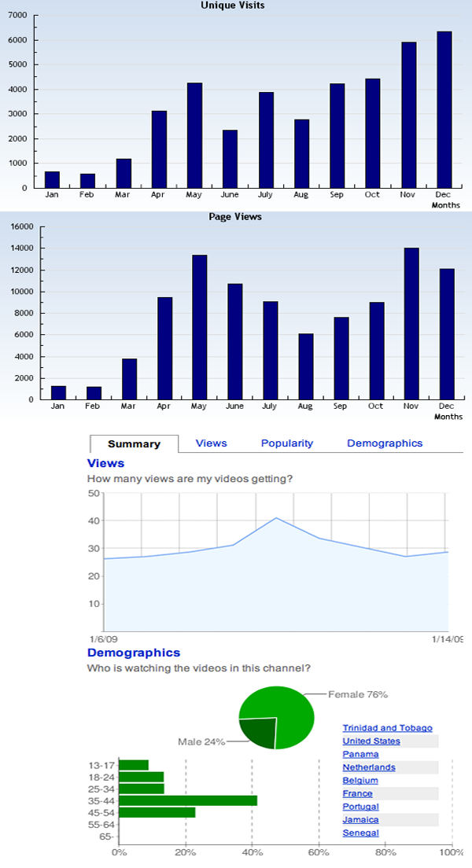Click the May bar in Page Views chart
This screenshot has width=472, height=868.
[x=200, y=327]
